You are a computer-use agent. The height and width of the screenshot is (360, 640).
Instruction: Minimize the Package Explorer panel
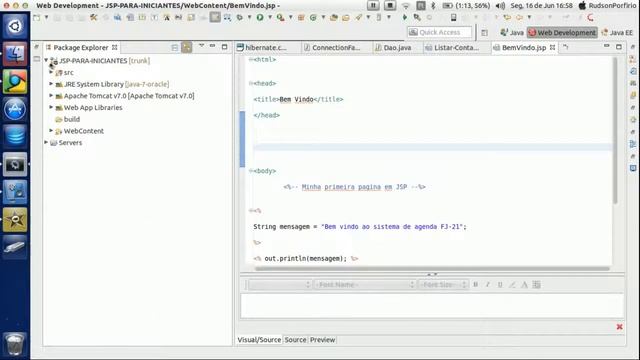(x=212, y=46)
